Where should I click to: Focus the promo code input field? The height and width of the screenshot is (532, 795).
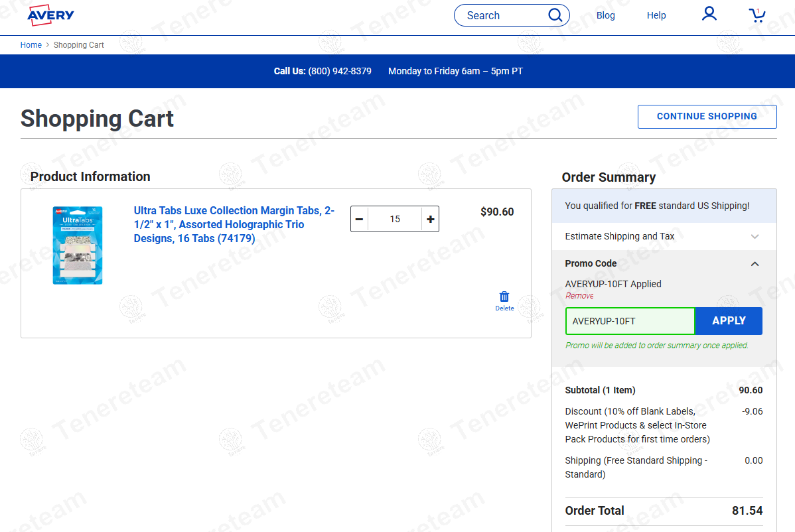click(x=630, y=321)
